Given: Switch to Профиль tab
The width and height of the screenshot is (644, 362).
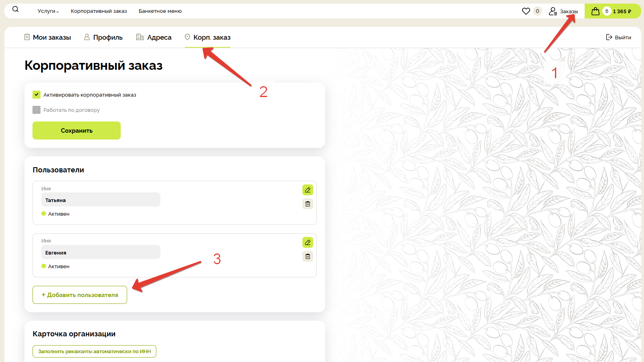Looking at the screenshot, I should (103, 37).
